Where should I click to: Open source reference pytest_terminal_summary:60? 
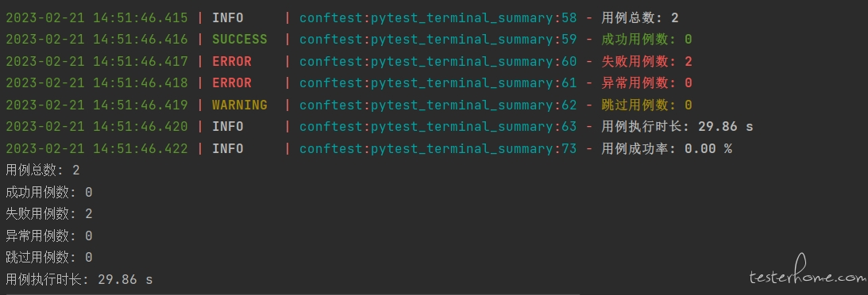click(438, 61)
